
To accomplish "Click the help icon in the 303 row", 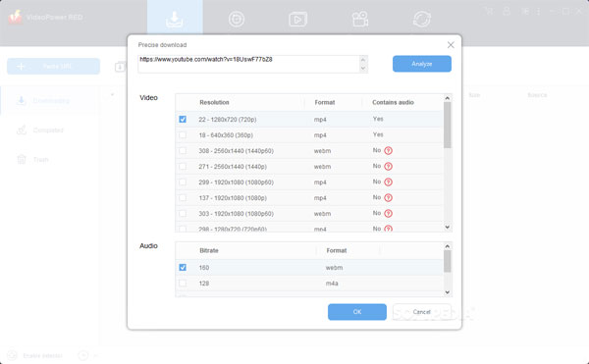I will coord(389,214).
